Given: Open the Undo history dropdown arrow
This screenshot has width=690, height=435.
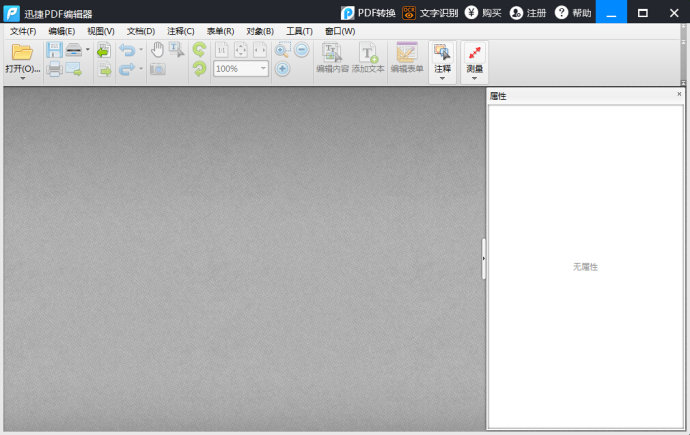Looking at the screenshot, I should 141,50.
